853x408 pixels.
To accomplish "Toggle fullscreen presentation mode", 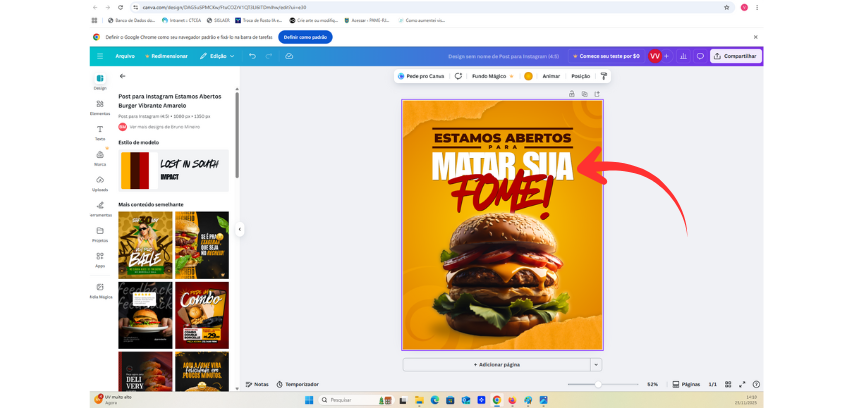I will click(x=742, y=384).
